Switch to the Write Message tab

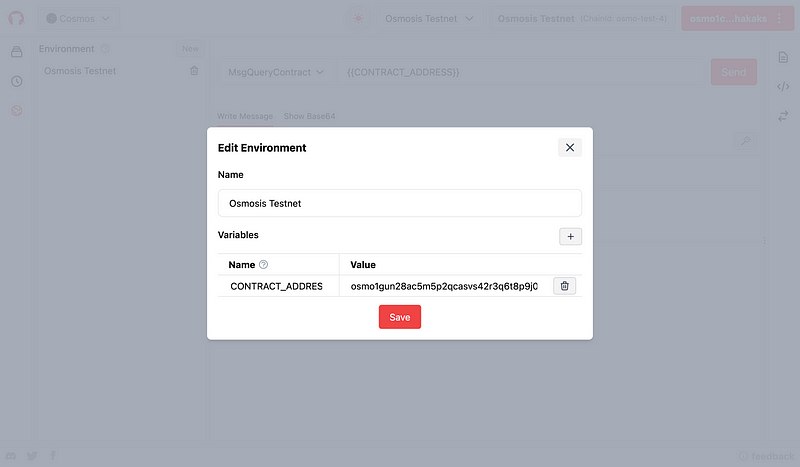[245, 116]
